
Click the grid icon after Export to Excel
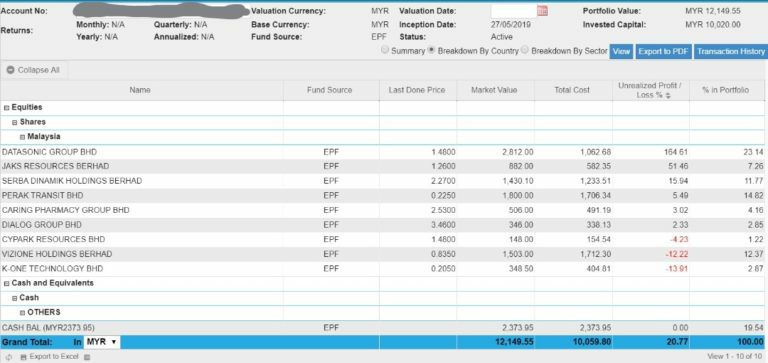coord(87,357)
